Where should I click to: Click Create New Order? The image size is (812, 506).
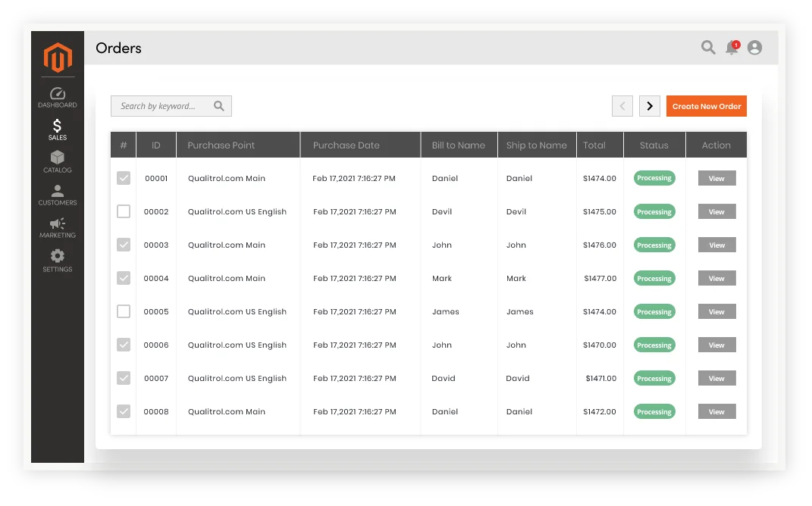point(707,106)
